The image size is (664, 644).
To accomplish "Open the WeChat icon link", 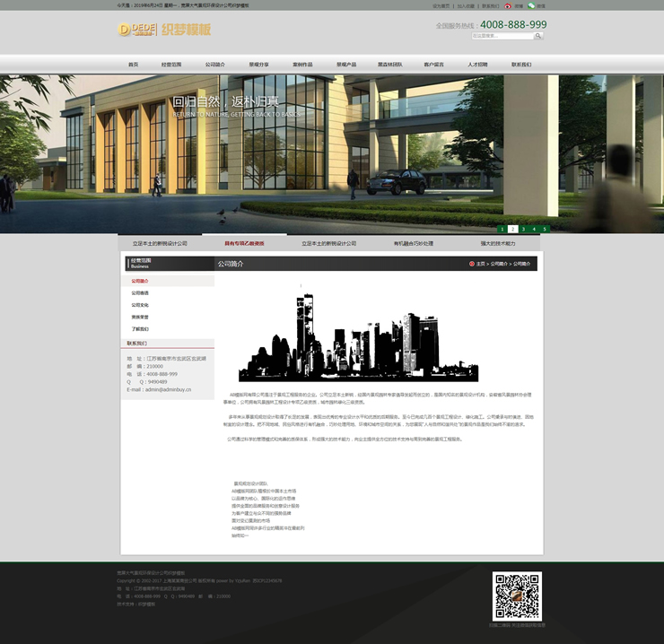I will (531, 5).
